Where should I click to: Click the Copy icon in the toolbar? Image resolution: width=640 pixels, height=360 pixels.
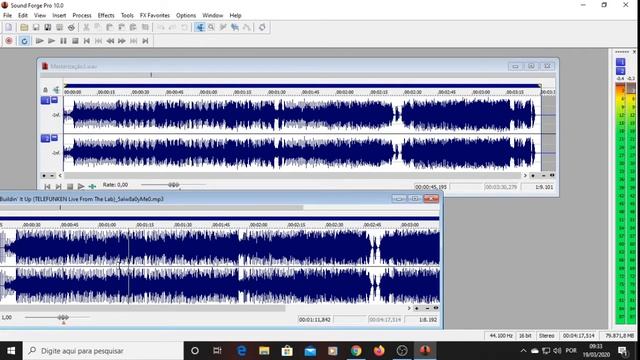(x=98, y=27)
